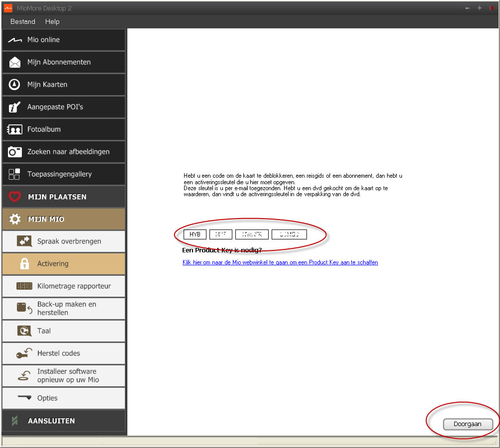500x448 pixels.
Task: Click the Aansluiten plug icon
Action: coord(14,421)
